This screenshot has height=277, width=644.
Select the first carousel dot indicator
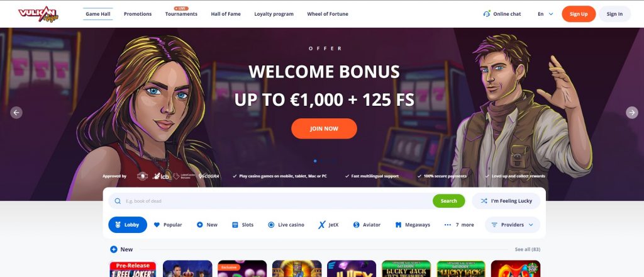[x=315, y=161]
